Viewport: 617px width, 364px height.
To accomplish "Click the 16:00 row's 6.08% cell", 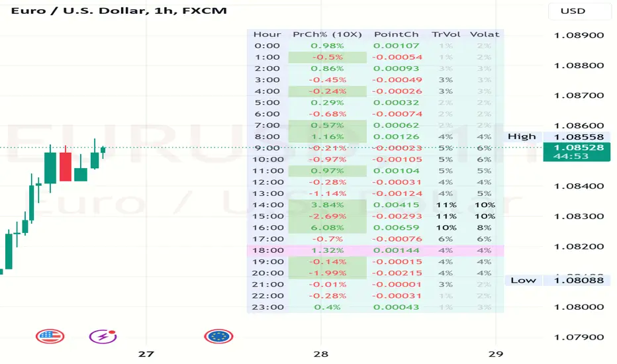I will pos(328,228).
